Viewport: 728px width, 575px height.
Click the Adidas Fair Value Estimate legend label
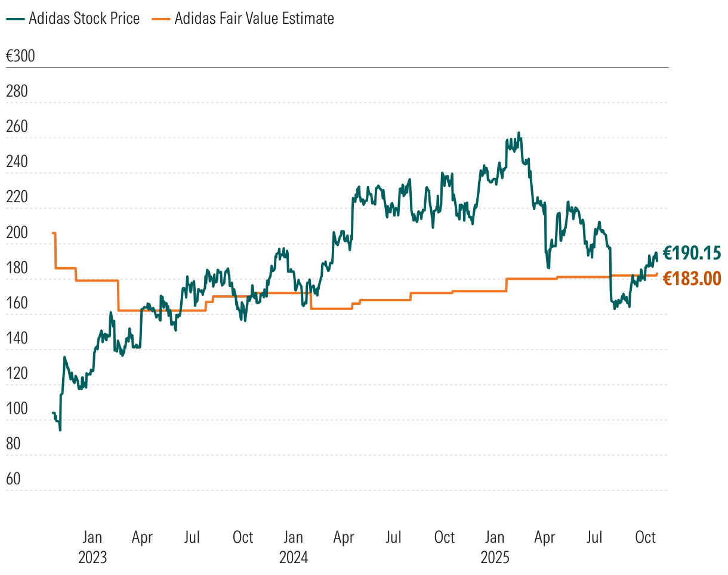point(254,18)
